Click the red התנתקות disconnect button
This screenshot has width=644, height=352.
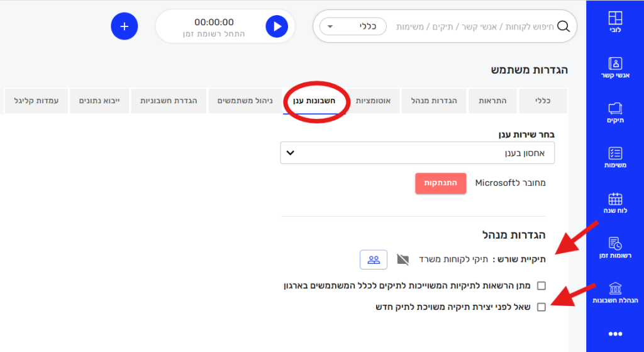[x=440, y=183]
